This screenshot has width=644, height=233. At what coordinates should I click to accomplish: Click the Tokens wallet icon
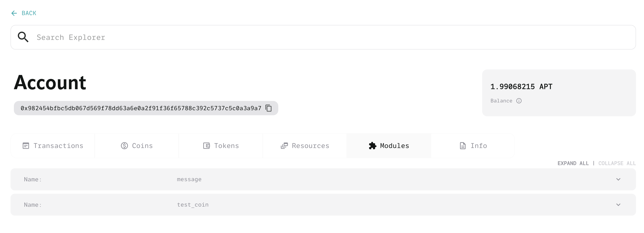[206, 146]
